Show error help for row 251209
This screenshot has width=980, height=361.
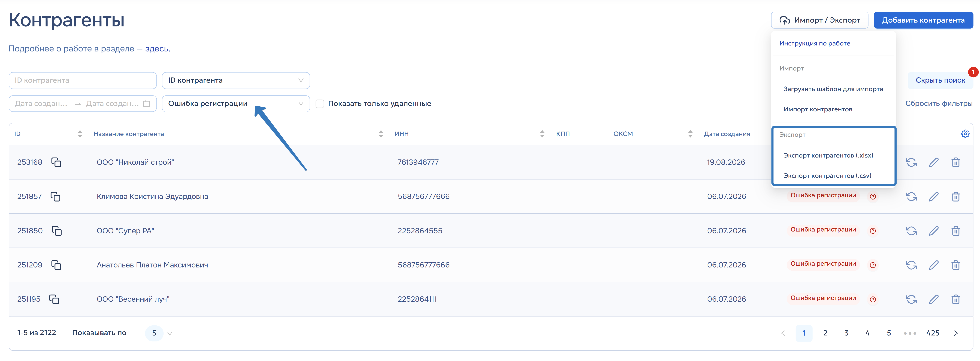[873, 265]
